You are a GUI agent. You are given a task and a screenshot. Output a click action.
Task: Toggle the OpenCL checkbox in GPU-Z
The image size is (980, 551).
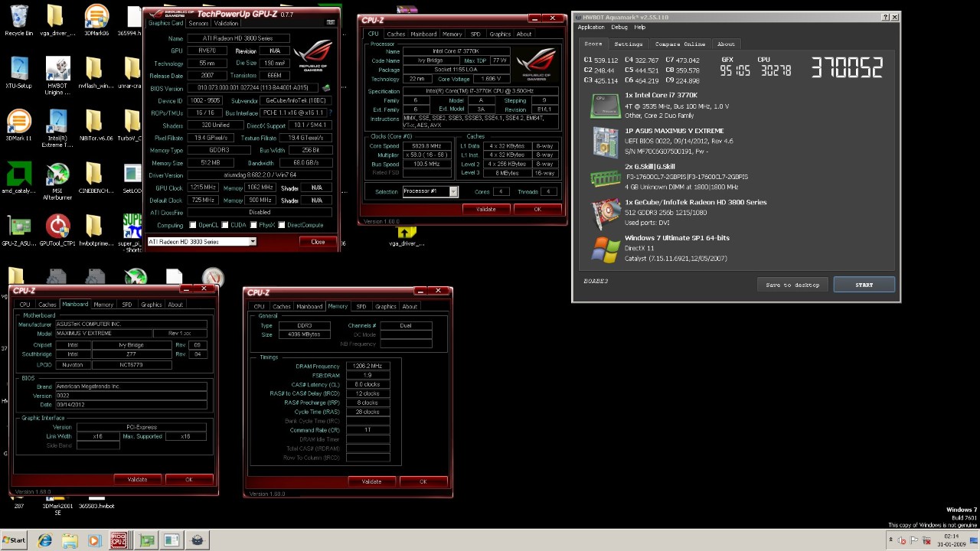pyautogui.click(x=191, y=225)
